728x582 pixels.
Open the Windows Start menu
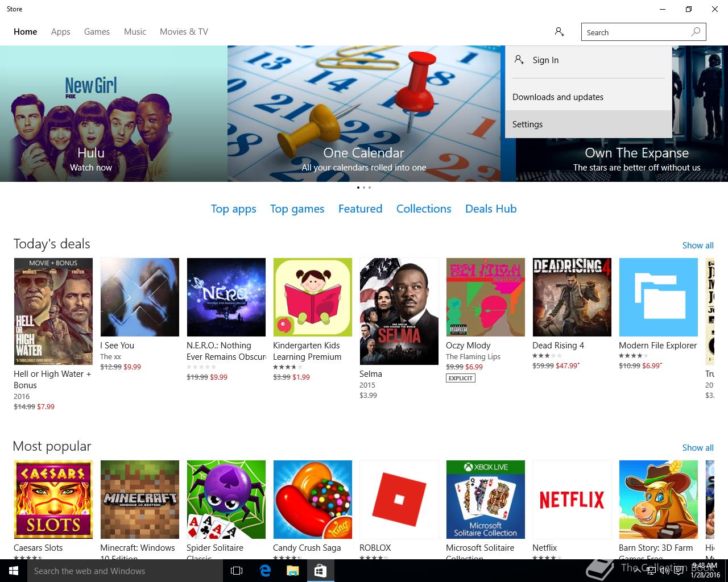pos(14,571)
